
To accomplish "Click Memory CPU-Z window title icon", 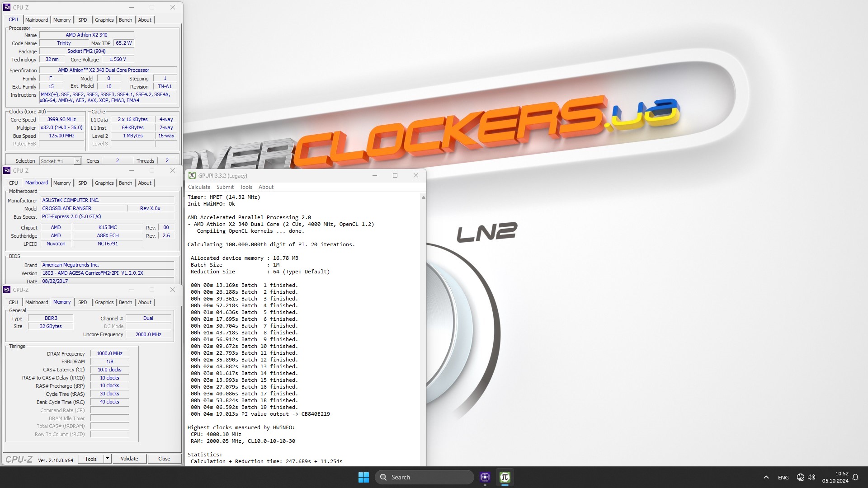I will point(7,290).
